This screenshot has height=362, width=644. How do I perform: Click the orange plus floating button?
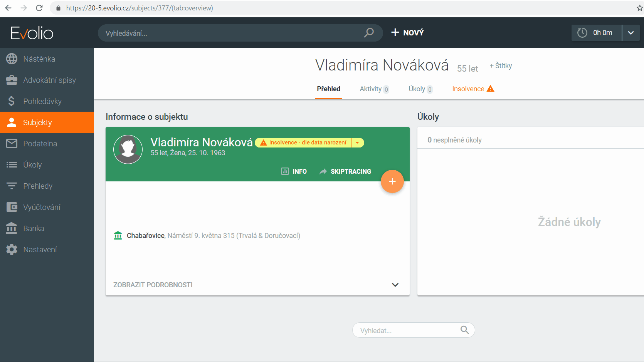pyautogui.click(x=392, y=181)
